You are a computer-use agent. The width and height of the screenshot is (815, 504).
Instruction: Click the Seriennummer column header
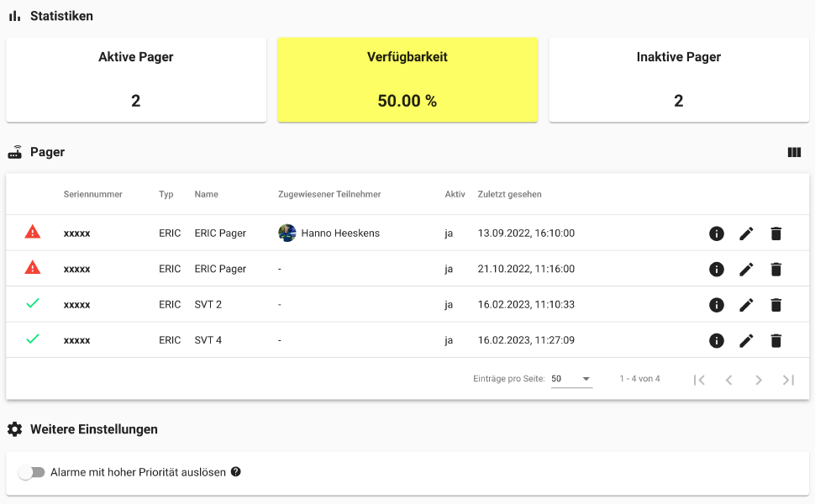coord(92,194)
